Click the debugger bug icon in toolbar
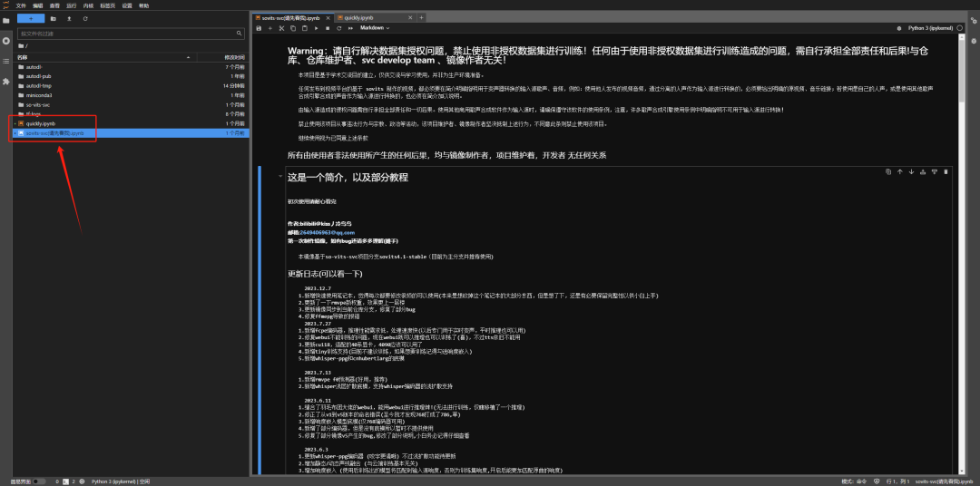Screen dimensions: 980x486 click(x=898, y=28)
